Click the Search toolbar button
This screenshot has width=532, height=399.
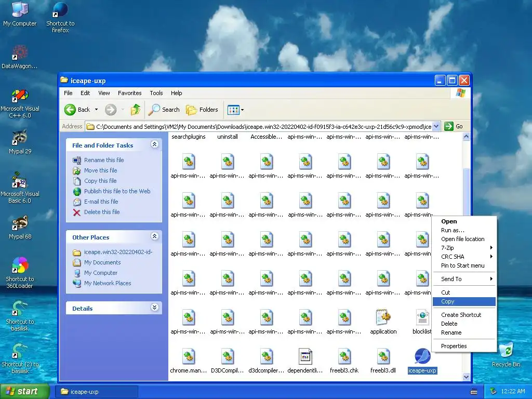pos(164,110)
